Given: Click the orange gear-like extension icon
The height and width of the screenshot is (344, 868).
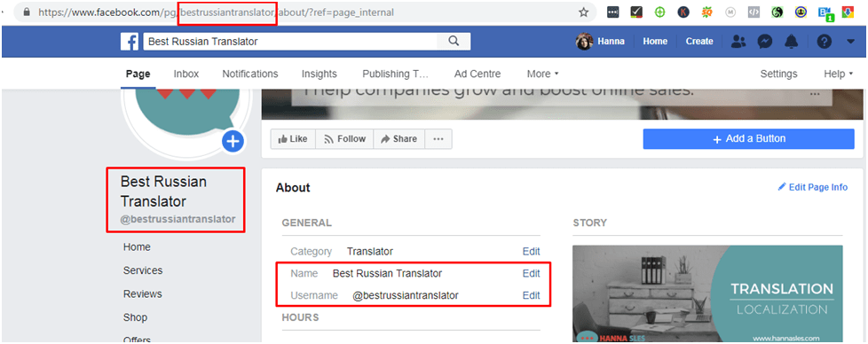Looking at the screenshot, I should click(706, 12).
